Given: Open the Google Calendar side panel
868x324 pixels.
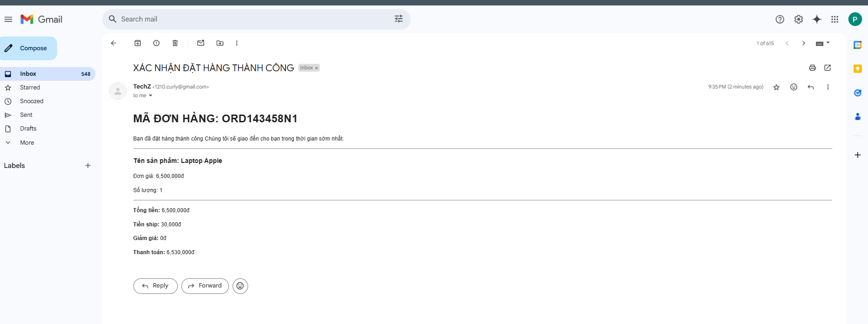Looking at the screenshot, I should point(857,45).
